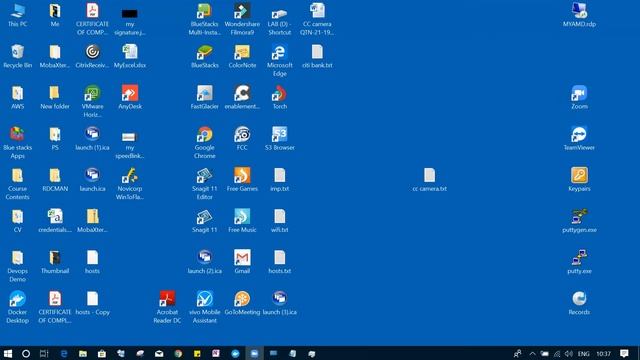Select the Thumbnail folder
The image size is (640, 360).
coord(55,262)
